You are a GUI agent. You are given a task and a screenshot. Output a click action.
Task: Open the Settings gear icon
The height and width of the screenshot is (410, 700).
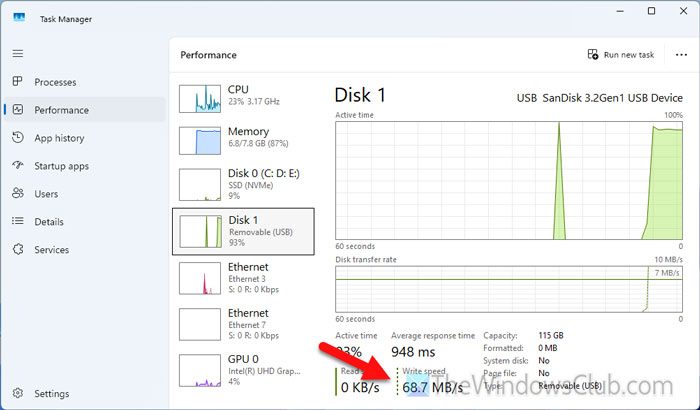(x=17, y=394)
